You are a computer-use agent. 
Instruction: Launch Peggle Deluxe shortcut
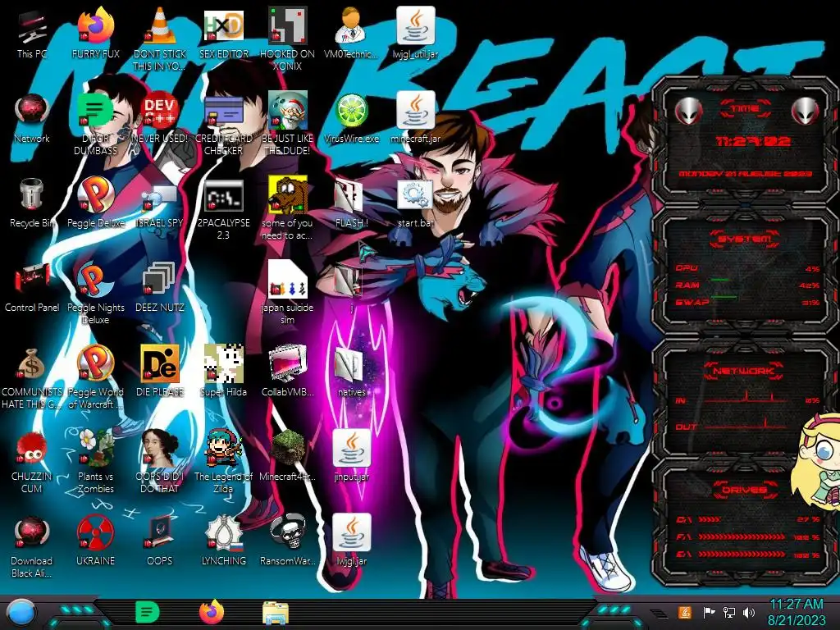click(x=96, y=203)
